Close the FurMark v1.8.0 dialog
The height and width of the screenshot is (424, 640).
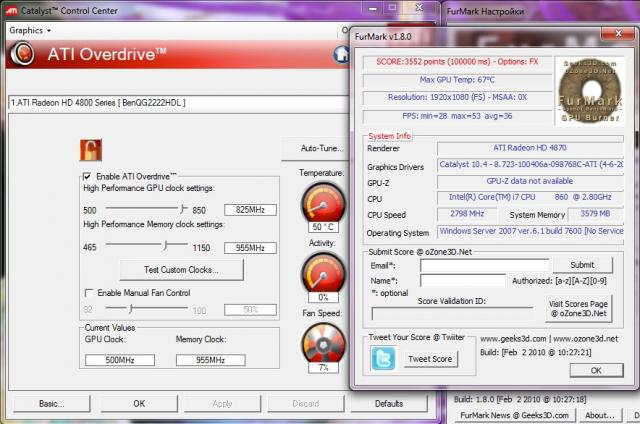[x=618, y=33]
